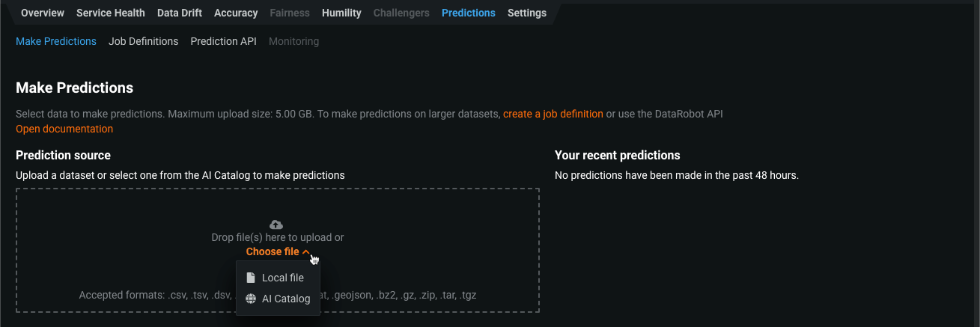The height and width of the screenshot is (327, 980).
Task: Switch to the Job Definitions sub-tab
Action: click(144, 41)
